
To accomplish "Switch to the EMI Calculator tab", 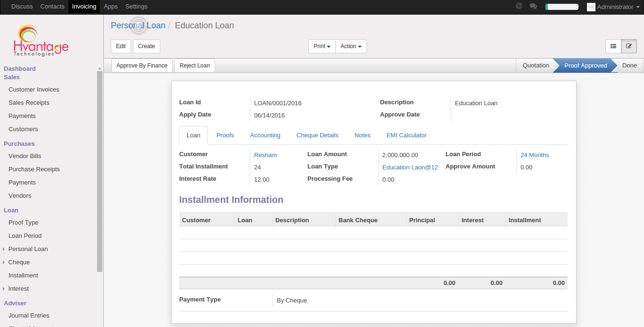I will click(x=406, y=135).
